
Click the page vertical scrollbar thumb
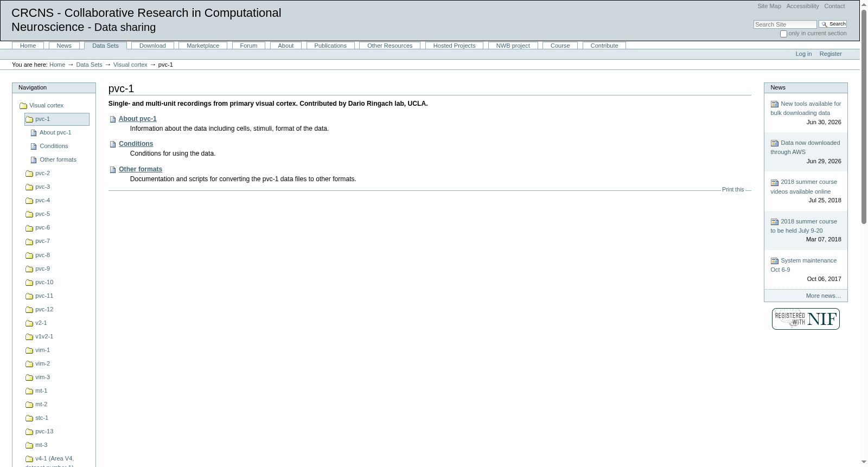click(864, 117)
